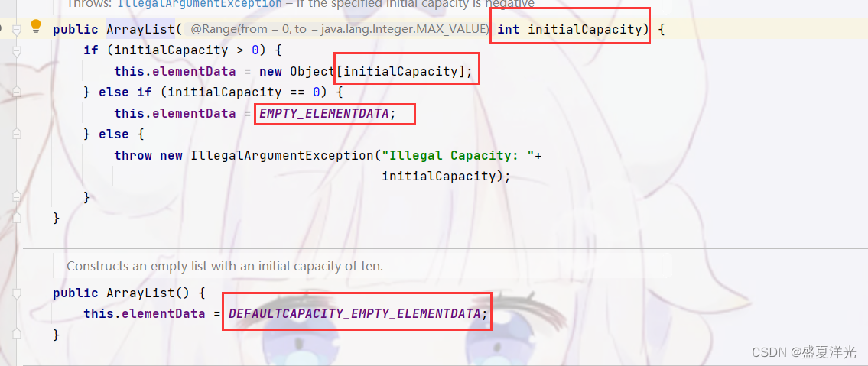Viewport: 868px width, 366px height.
Task: Collapse the 'if (initialCapacity > 0)' fold marker
Action: click(x=17, y=51)
